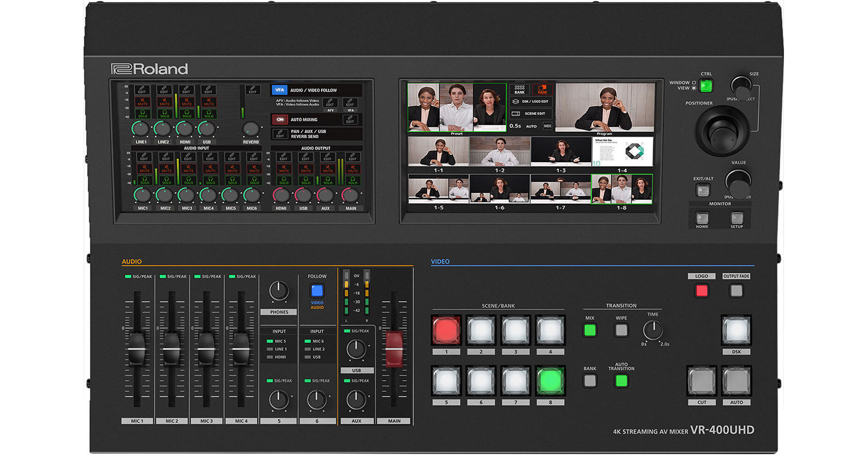Push the white scene button 5
868x456 pixels.
(446, 380)
